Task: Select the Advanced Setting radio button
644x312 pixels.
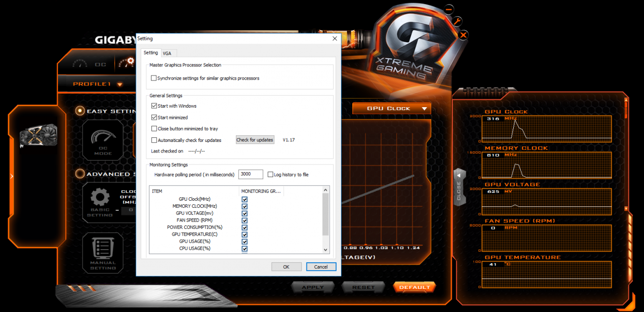Action: click(x=80, y=174)
